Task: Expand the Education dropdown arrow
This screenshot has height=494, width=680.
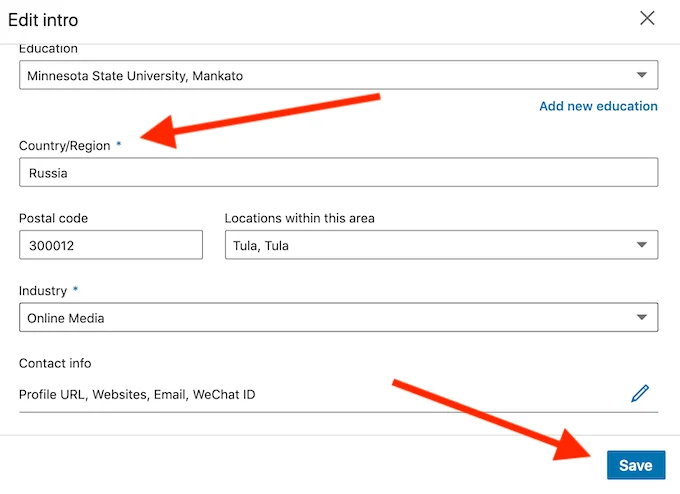Action: click(x=641, y=76)
